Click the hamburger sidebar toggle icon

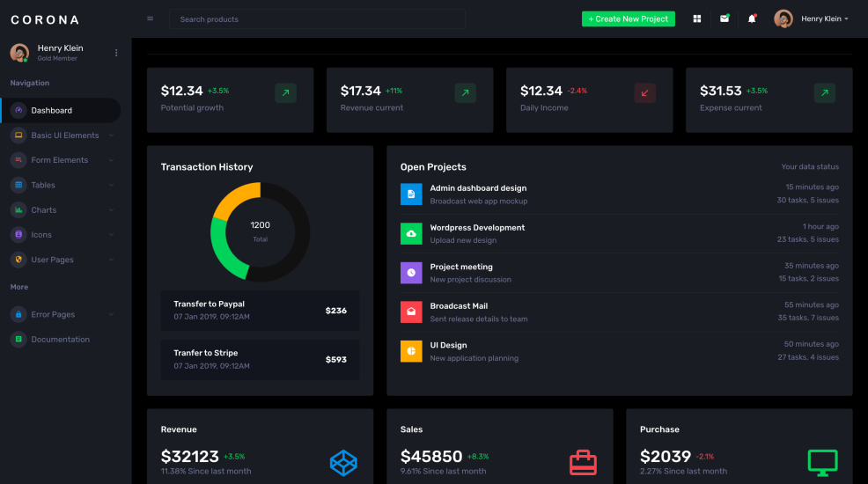click(x=150, y=18)
